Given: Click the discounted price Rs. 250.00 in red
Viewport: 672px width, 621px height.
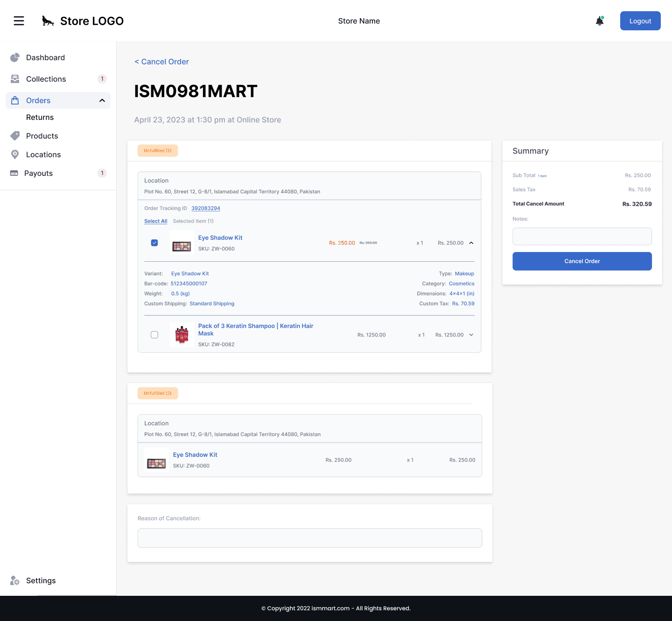Looking at the screenshot, I should (x=342, y=243).
